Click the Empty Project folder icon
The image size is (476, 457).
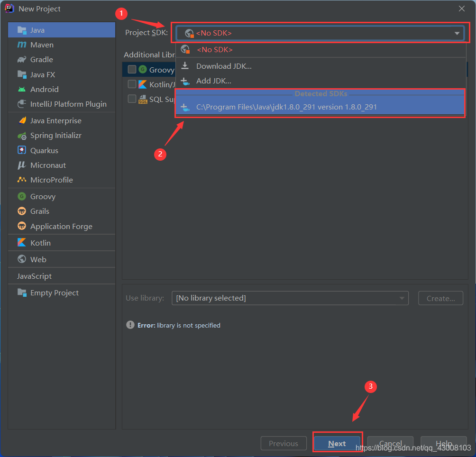pyautogui.click(x=22, y=292)
